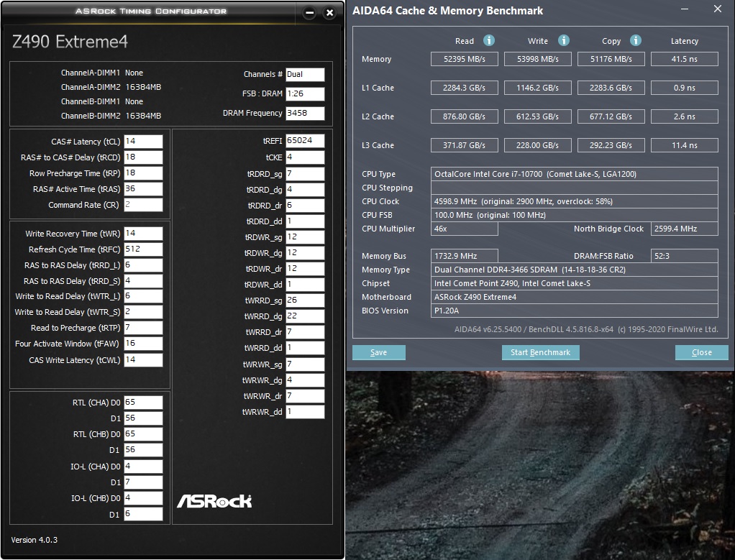
Task: Click the Write column info icon
Action: click(564, 41)
